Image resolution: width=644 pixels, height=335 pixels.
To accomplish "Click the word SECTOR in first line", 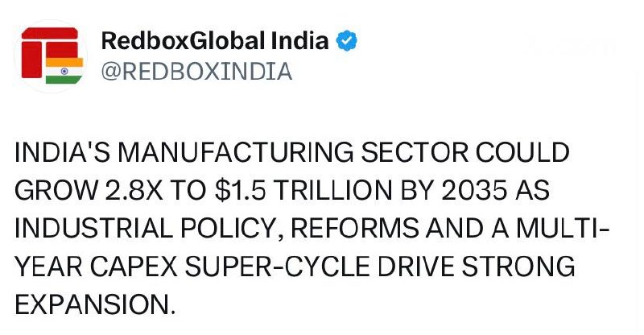I will point(415,152).
